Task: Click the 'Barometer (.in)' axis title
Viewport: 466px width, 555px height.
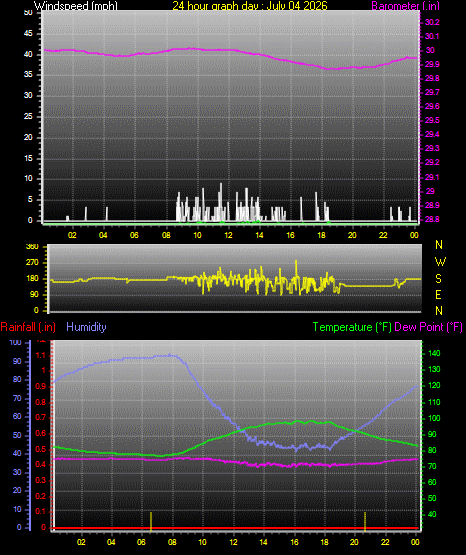Action: [x=405, y=6]
